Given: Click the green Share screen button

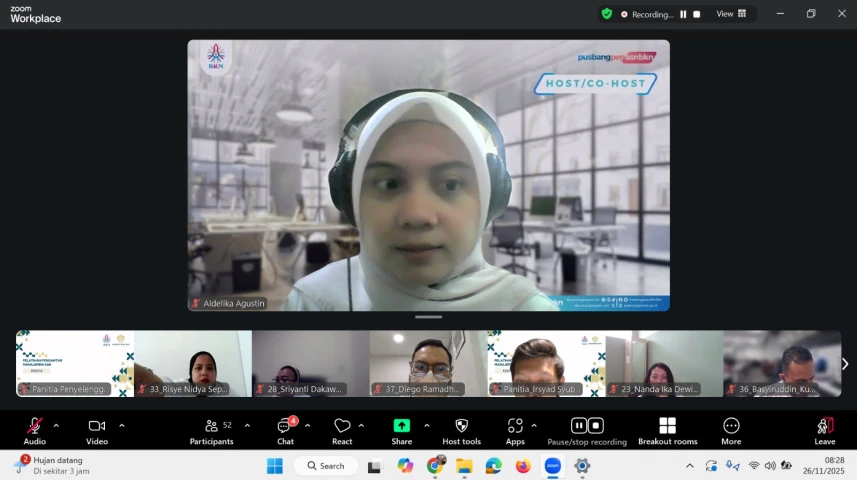Looking at the screenshot, I should [x=402, y=431].
